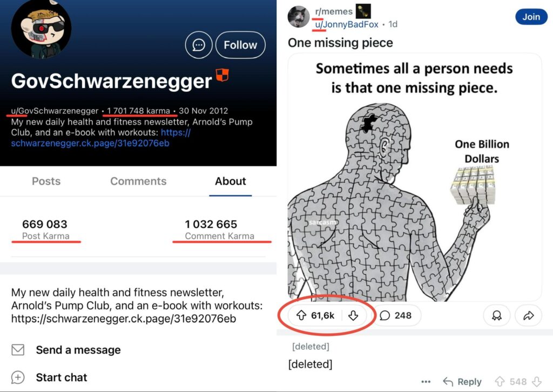Open chat bubble icon beside Follow
The height and width of the screenshot is (392, 553).
tap(199, 45)
